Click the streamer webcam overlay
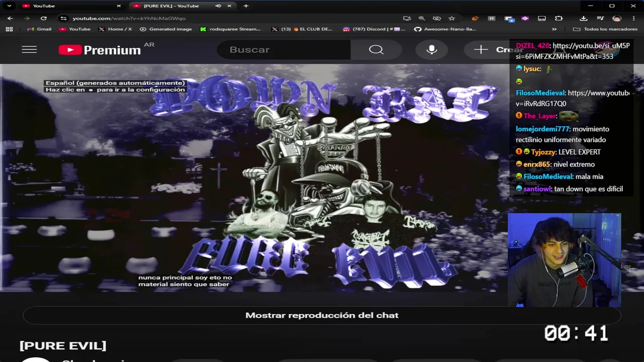Screen dimensions: 644x362 tap(565, 260)
